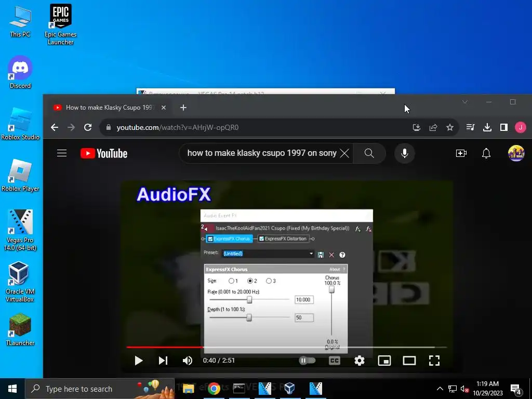Open the Chrome media control icon

tap(470, 127)
